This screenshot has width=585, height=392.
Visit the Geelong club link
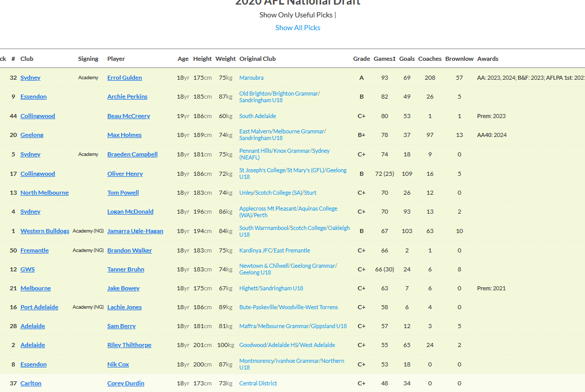(32, 135)
